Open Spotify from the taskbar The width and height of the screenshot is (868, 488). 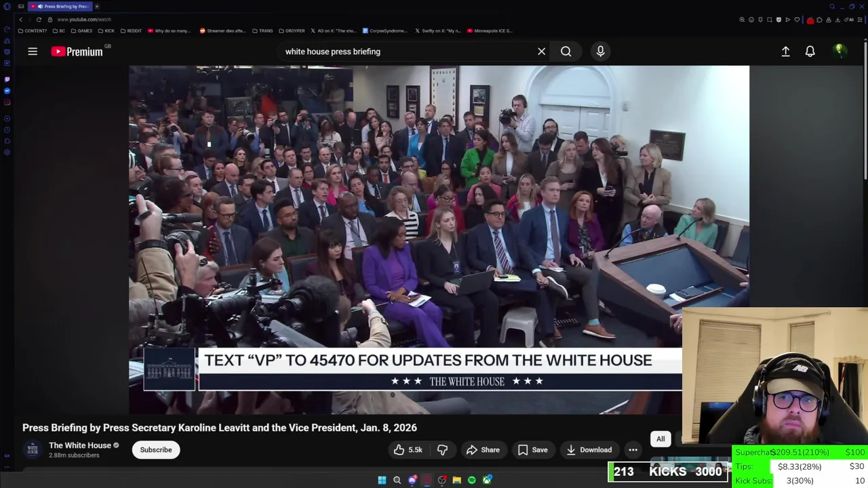(472, 481)
